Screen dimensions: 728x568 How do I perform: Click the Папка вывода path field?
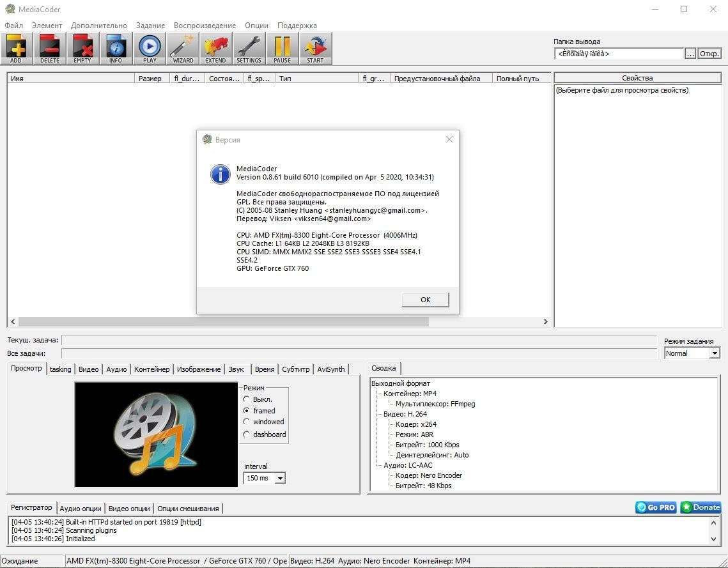[x=619, y=54]
